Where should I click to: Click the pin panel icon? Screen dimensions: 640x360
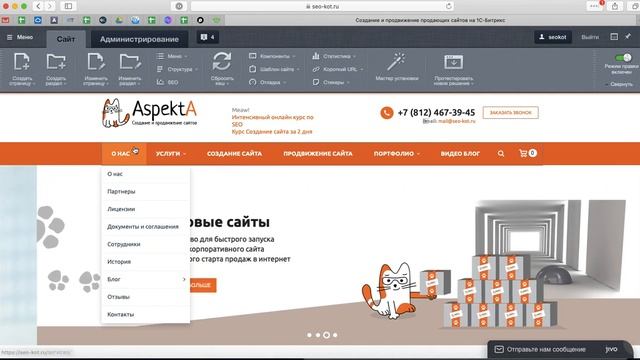coord(628,36)
